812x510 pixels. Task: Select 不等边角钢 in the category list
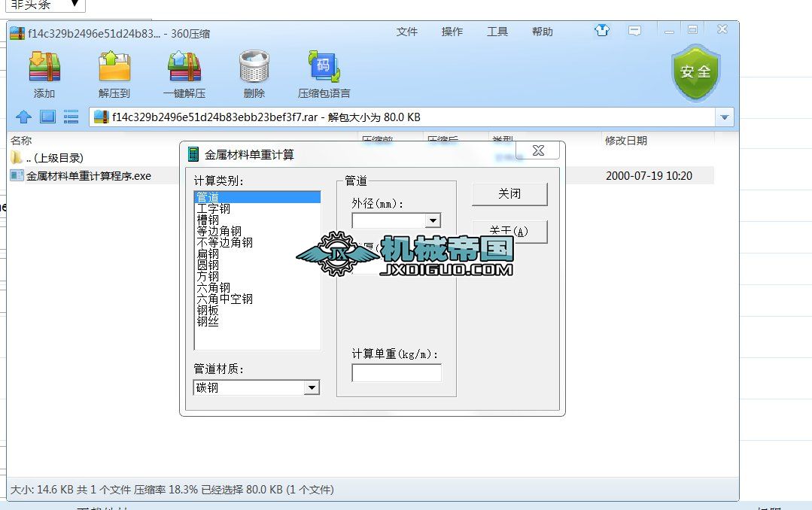point(257,242)
